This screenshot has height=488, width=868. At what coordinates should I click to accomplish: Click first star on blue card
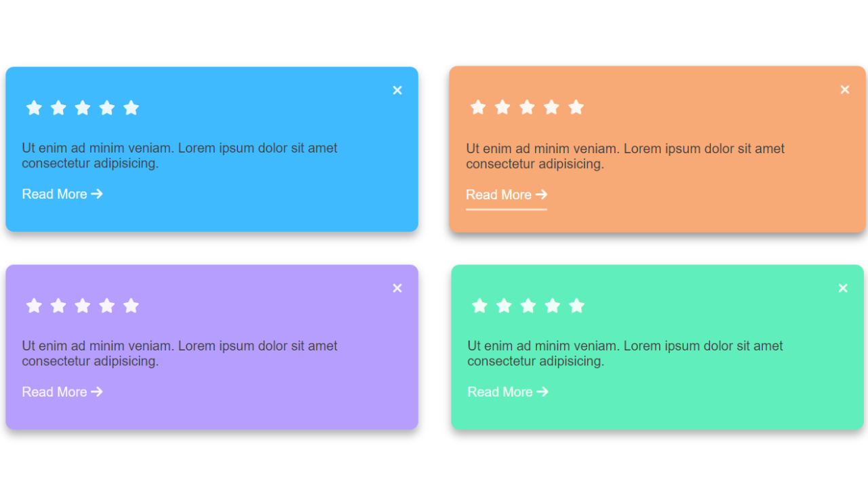coord(34,108)
